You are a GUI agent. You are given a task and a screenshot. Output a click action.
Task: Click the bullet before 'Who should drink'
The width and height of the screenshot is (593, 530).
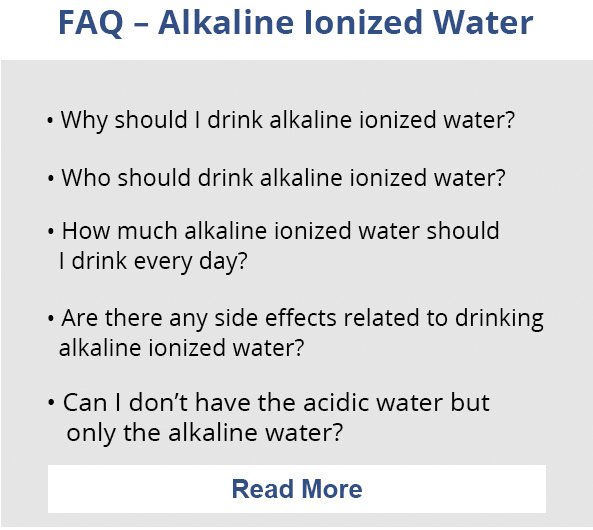click(51, 178)
